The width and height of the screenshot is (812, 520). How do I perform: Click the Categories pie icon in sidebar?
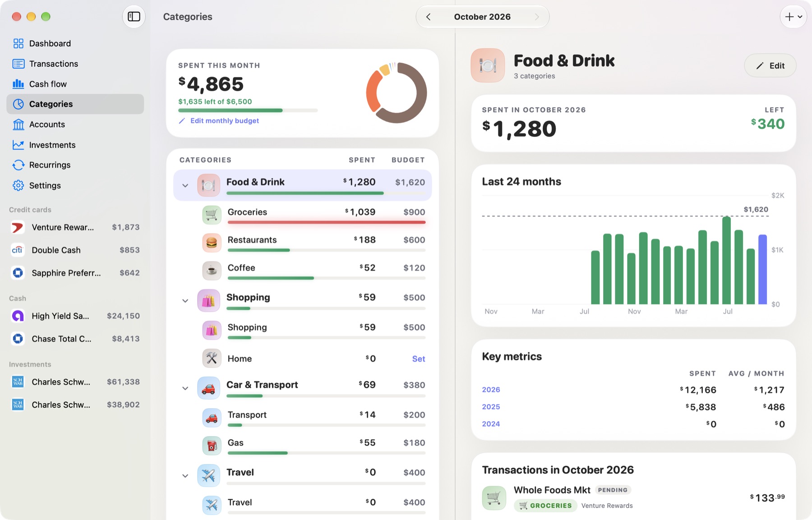coord(18,104)
